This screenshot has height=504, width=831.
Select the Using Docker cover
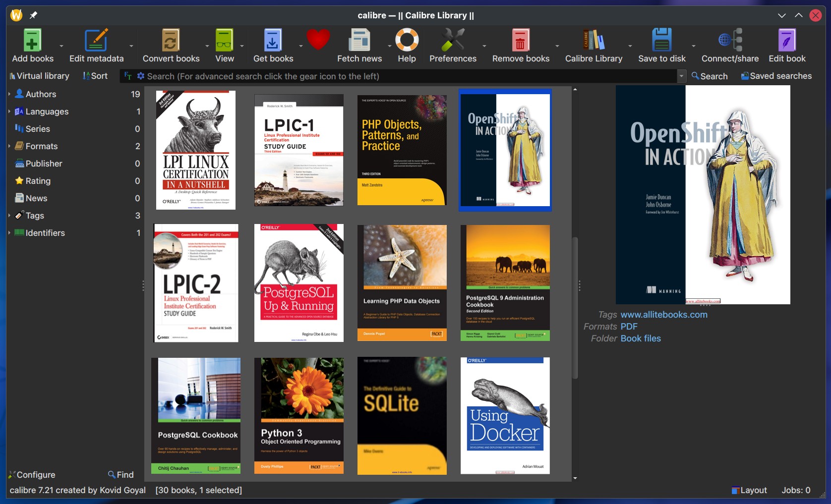point(505,416)
